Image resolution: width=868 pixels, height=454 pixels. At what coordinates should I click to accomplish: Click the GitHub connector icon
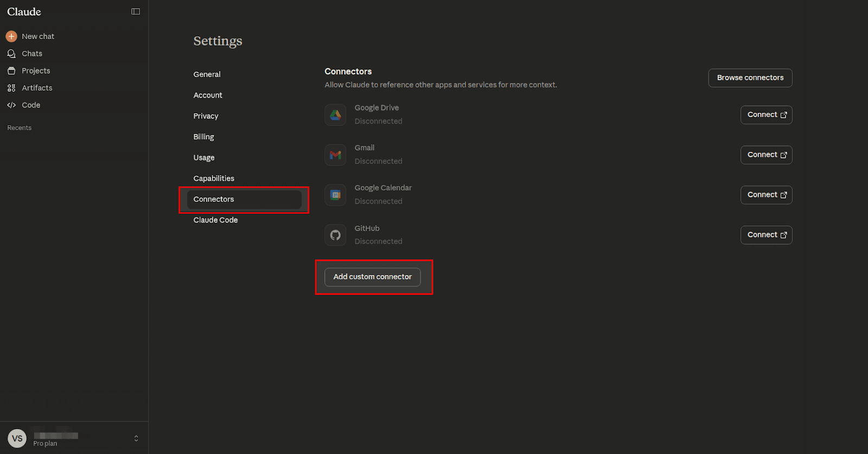[x=335, y=235]
